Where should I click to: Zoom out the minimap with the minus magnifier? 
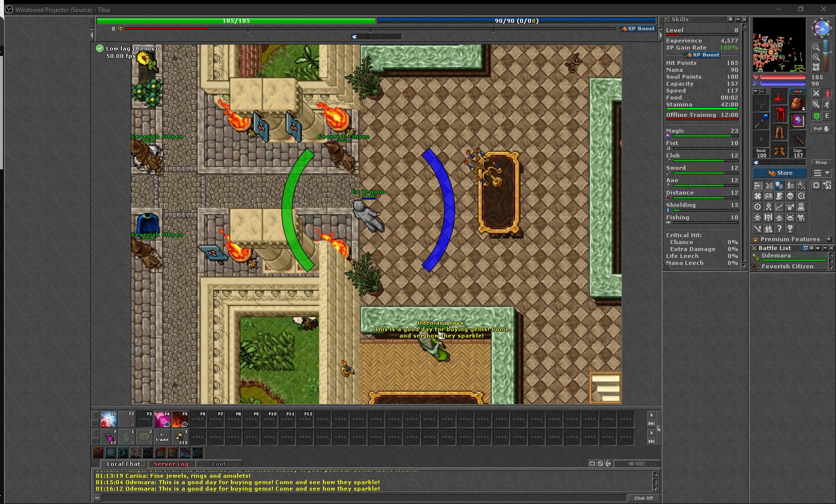point(816,47)
